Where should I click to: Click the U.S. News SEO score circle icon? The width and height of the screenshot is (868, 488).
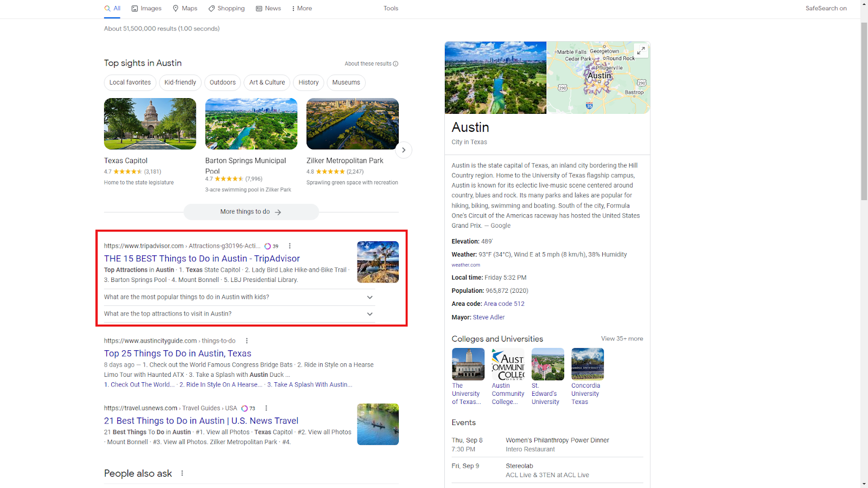pos(245,408)
